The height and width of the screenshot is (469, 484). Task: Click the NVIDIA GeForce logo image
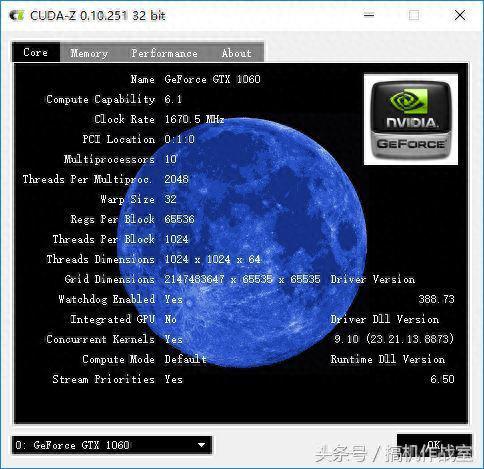tap(411, 119)
